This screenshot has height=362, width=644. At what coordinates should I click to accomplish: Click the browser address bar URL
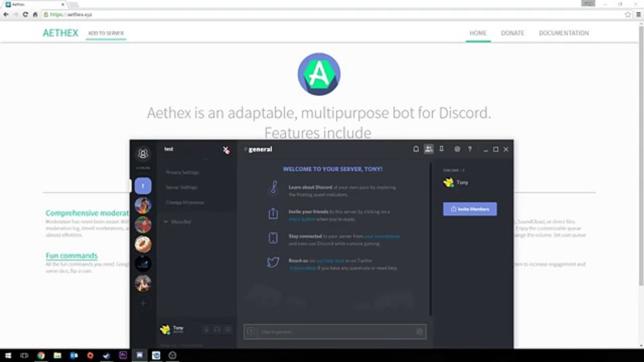[71, 14]
